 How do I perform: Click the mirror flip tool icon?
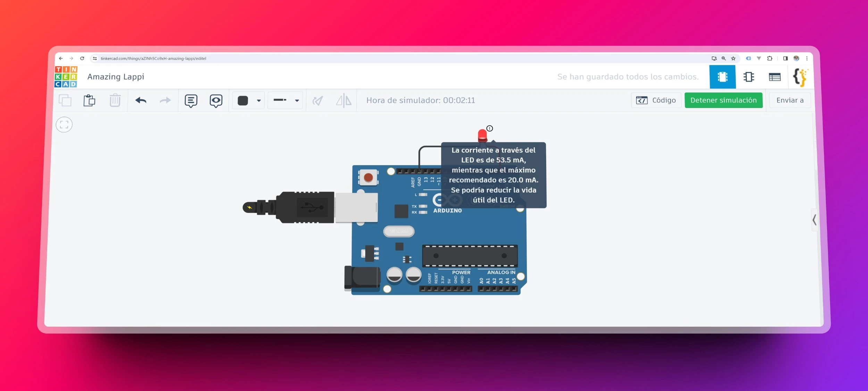click(x=344, y=100)
